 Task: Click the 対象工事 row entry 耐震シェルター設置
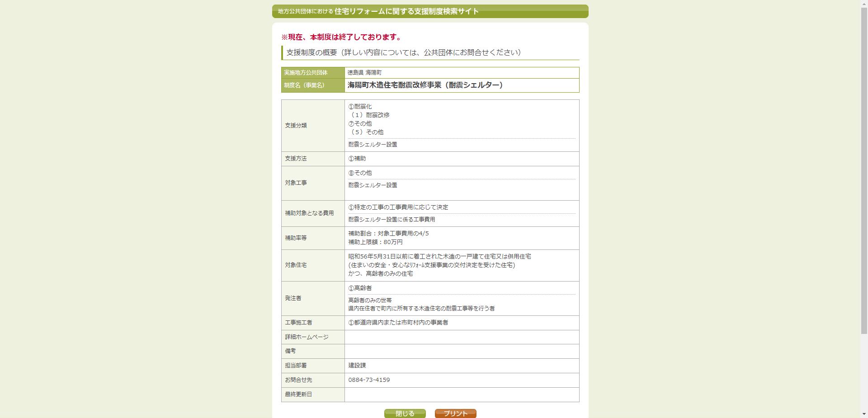coord(372,185)
